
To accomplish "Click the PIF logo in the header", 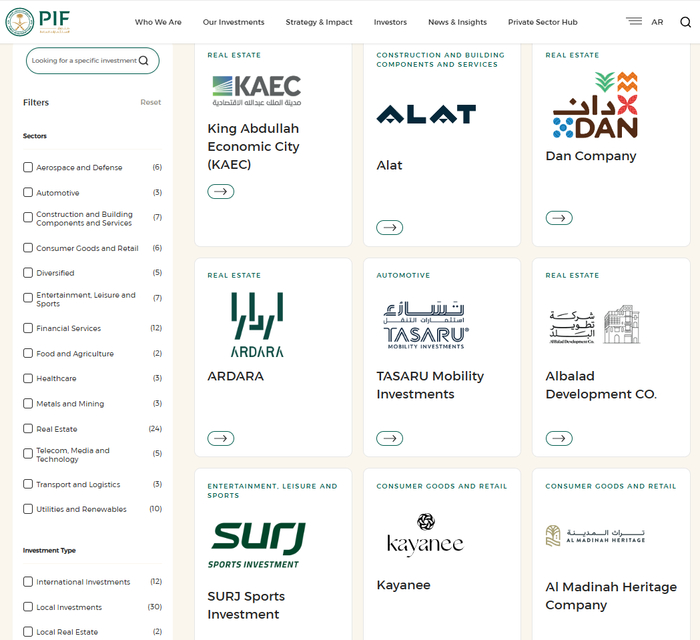I will (38, 21).
